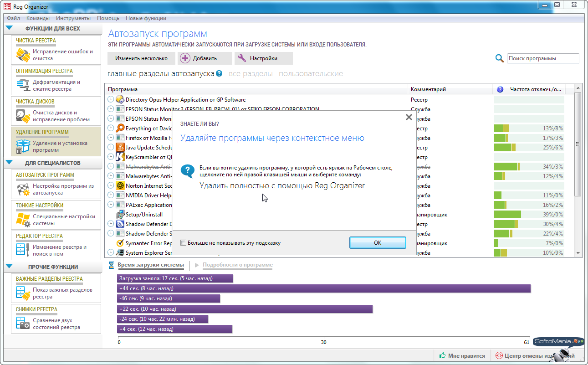The image size is (588, 365).
Task: Click the list scroll-up arrow
Action: 578,88
